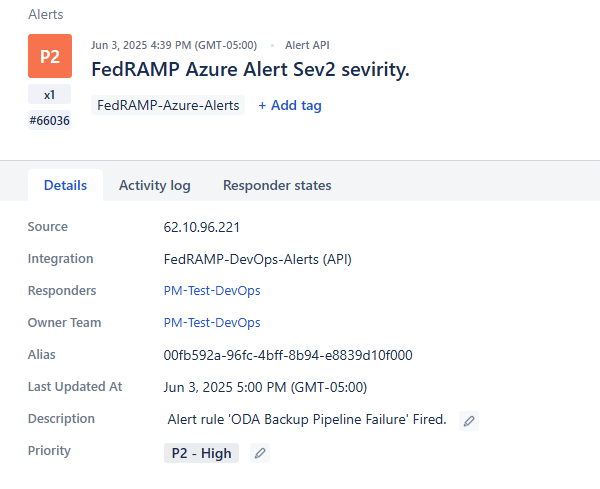Edit the alert description with the pencil icon
600x489 pixels.
[x=469, y=421]
